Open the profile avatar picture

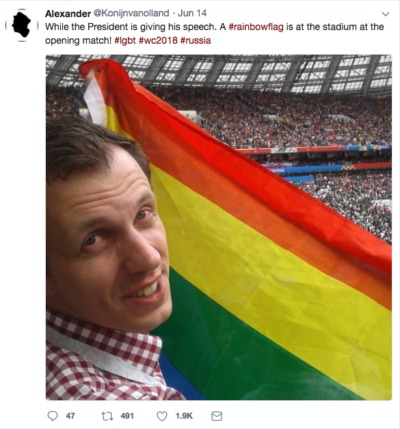tap(22, 25)
